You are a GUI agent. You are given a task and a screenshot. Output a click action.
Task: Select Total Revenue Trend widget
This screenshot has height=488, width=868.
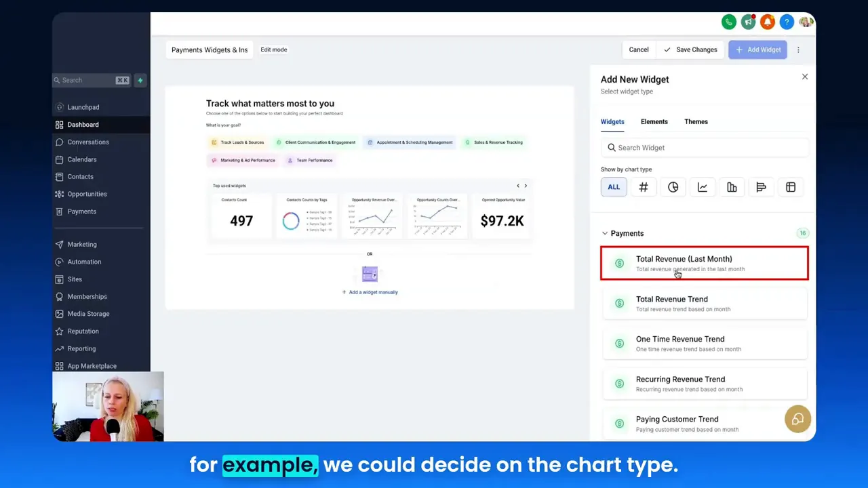(705, 304)
